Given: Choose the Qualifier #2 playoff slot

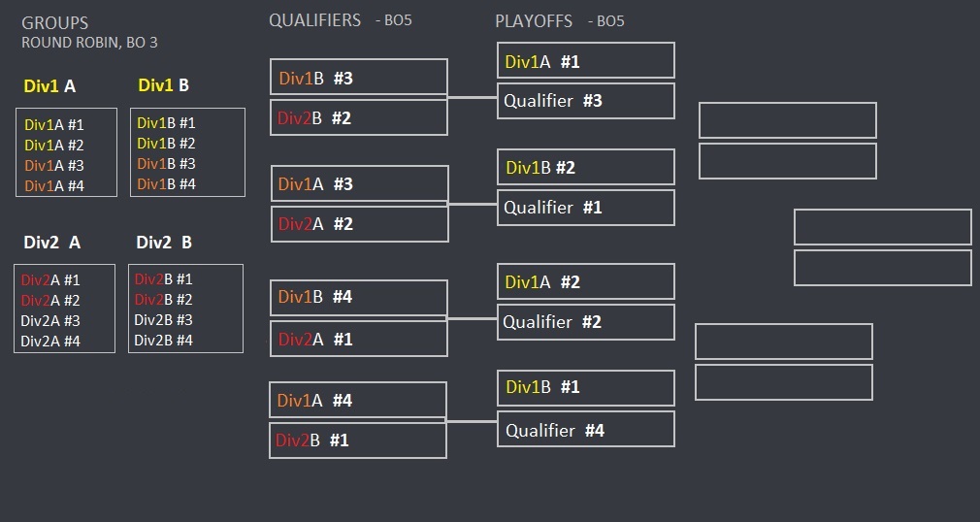Looking at the screenshot, I should tap(585, 322).
